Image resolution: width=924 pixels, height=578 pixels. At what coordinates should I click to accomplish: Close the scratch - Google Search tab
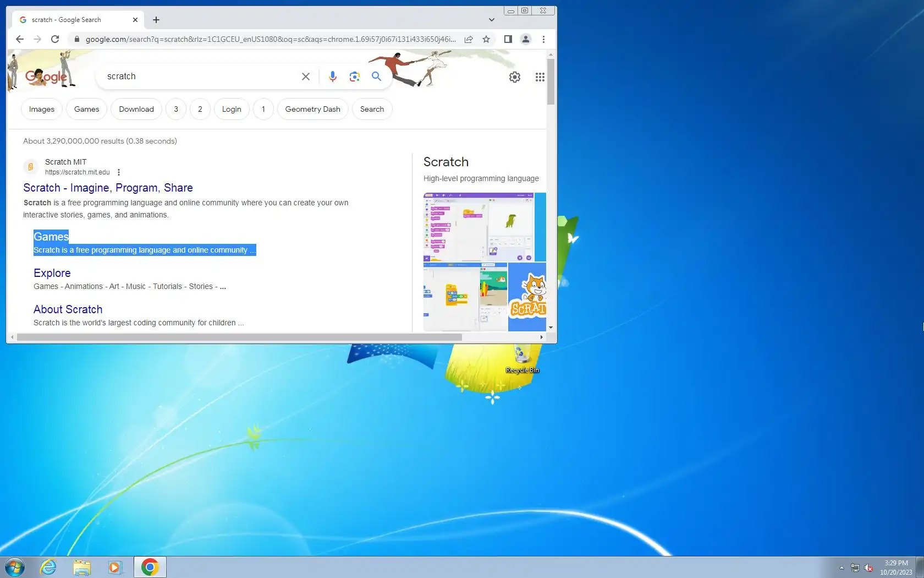pyautogui.click(x=135, y=20)
